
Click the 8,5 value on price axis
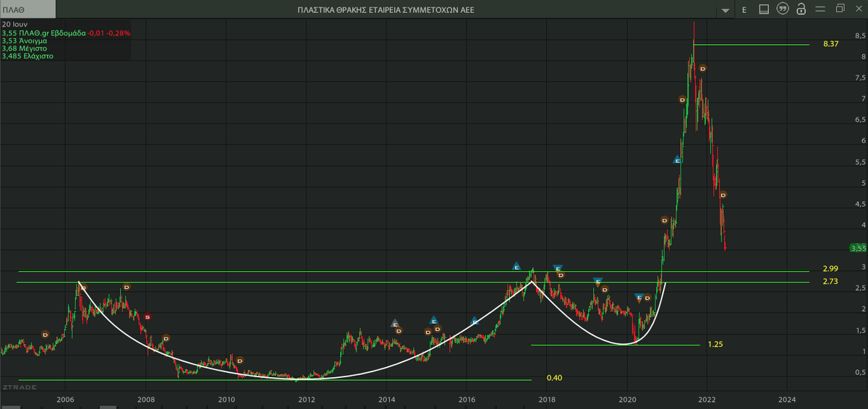point(860,35)
